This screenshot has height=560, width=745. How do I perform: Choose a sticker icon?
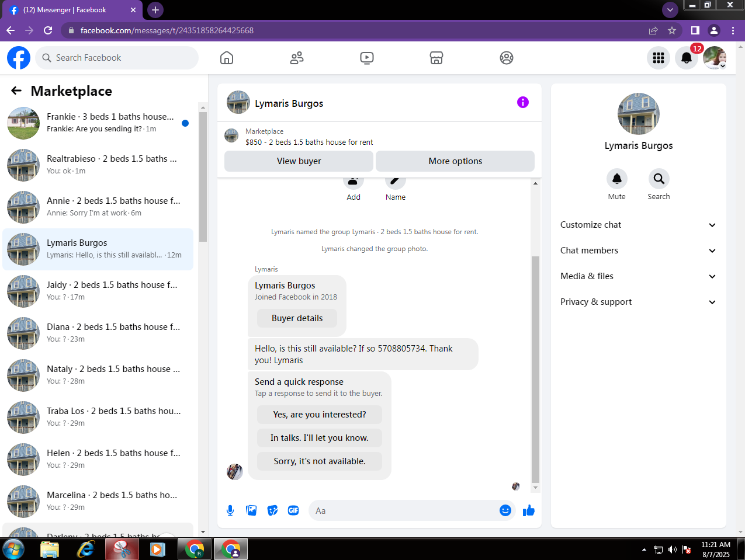pyautogui.click(x=272, y=510)
